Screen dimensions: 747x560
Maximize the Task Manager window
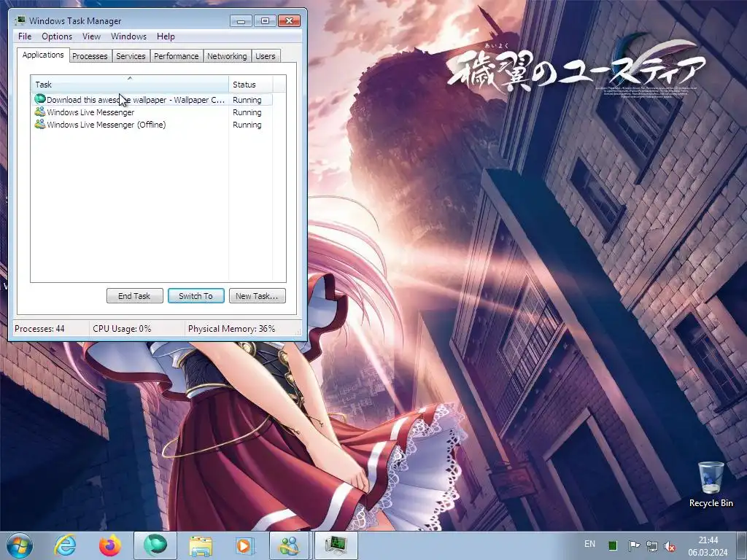265,21
